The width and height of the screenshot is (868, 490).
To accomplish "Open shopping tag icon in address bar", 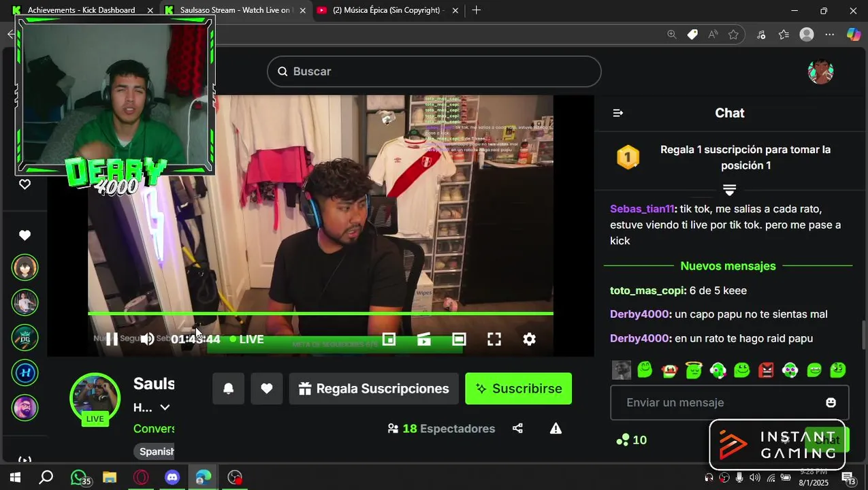I will [692, 35].
